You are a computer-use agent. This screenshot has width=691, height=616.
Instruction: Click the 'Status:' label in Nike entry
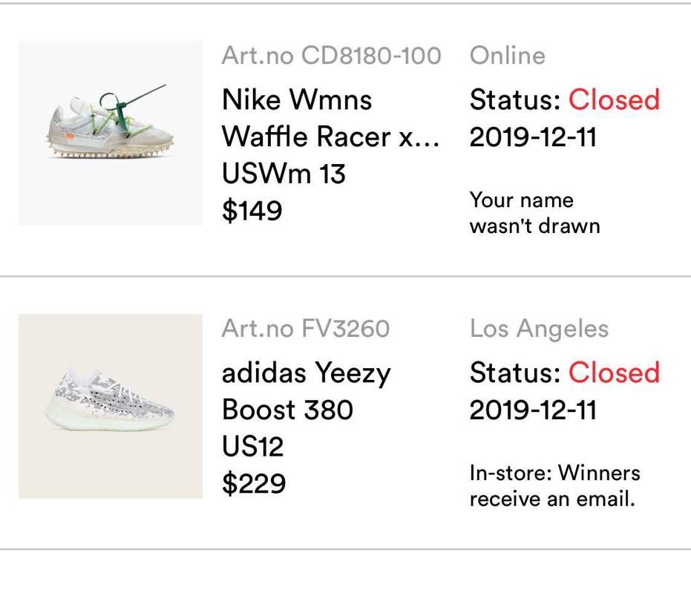[x=515, y=99]
